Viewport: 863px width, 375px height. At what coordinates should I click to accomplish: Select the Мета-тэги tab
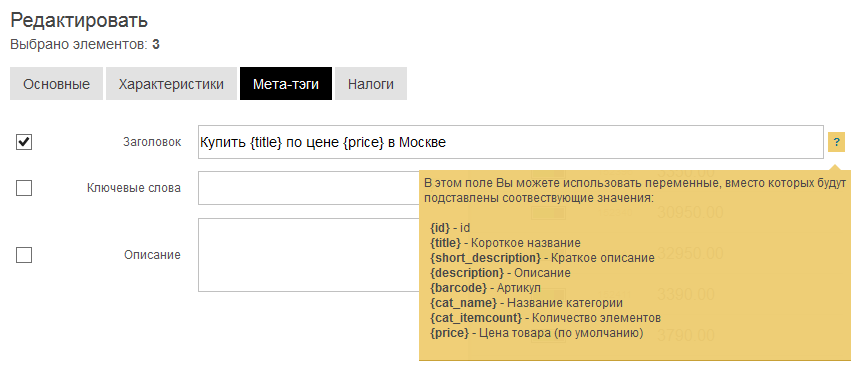[286, 84]
